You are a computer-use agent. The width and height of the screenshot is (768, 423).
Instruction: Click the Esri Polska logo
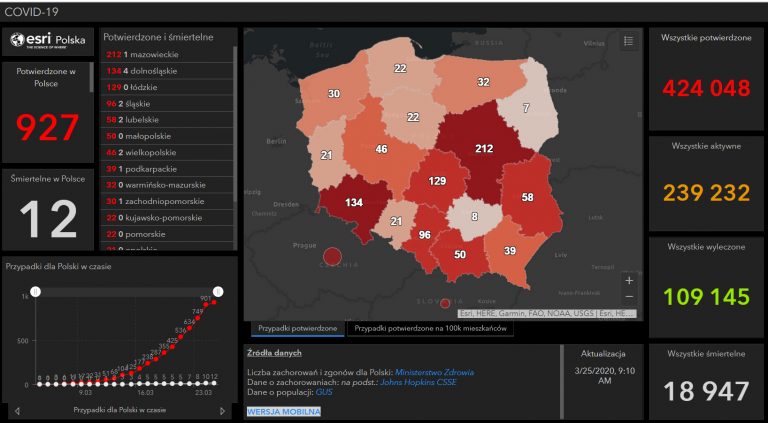click(48, 41)
